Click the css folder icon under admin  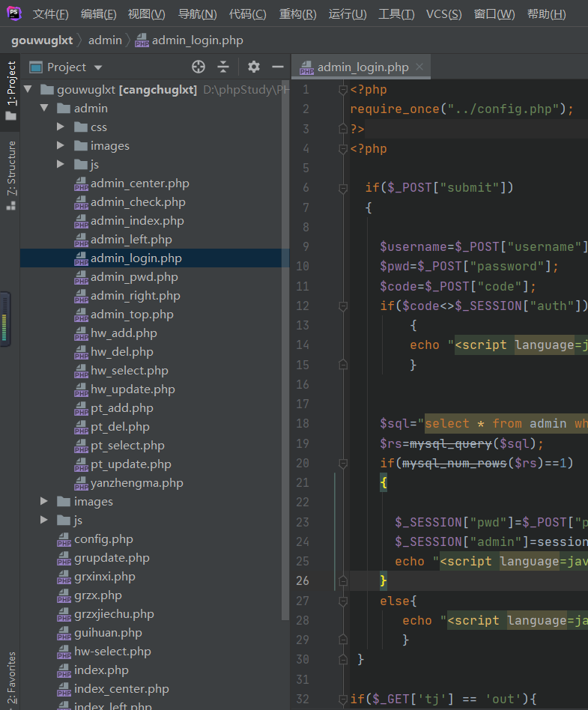tap(81, 127)
